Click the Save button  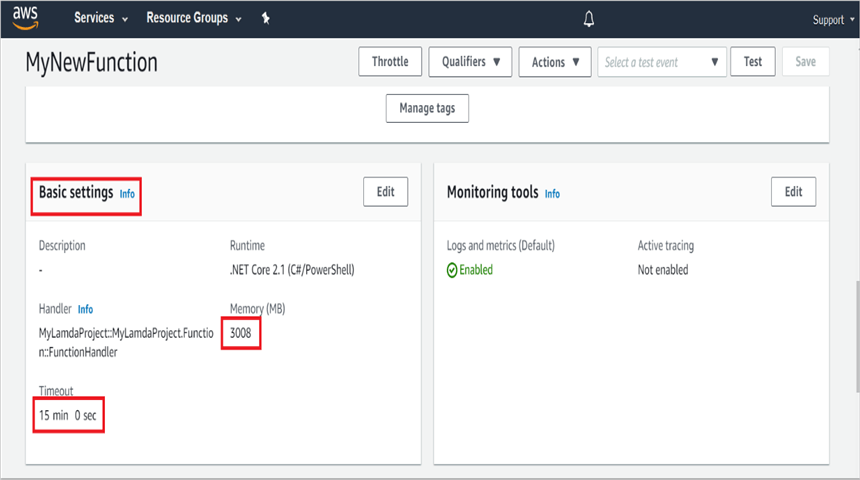tap(805, 62)
